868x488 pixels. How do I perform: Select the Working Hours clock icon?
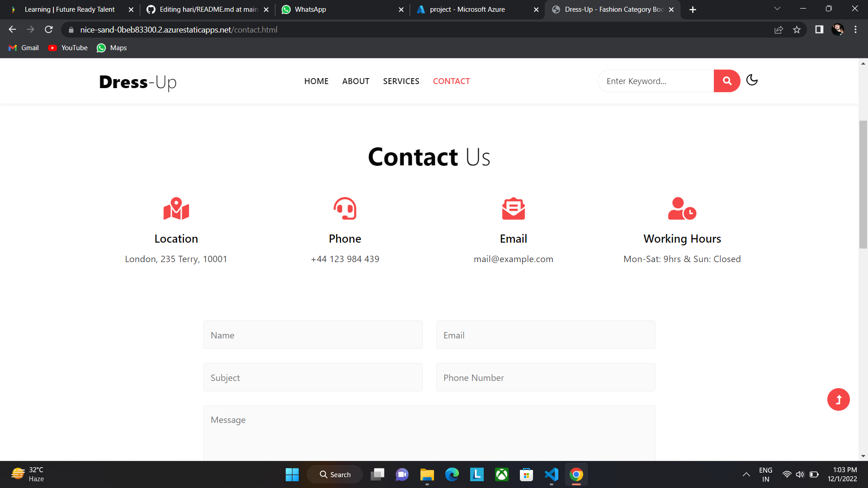click(x=682, y=208)
